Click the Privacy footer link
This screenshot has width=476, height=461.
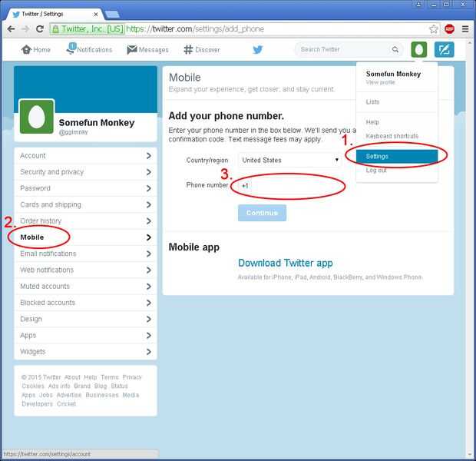point(132,377)
